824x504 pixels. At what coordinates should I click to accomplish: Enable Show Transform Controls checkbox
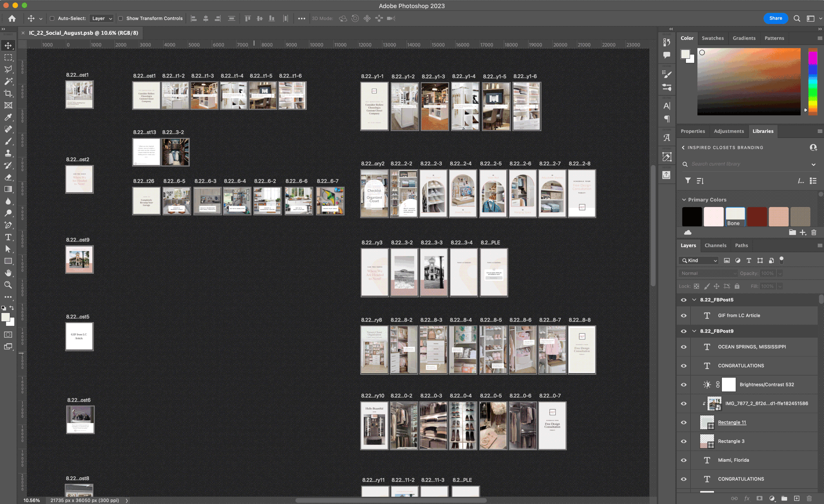[121, 18]
